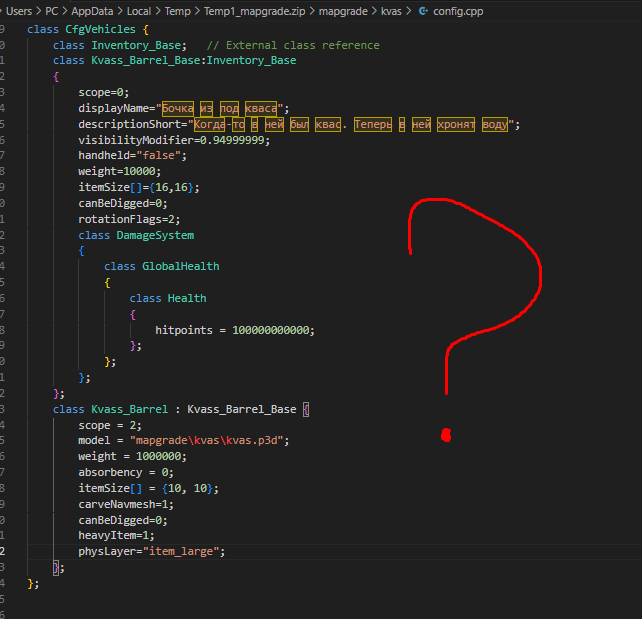Click the first canBeDigged=0 line under itemSize 16,16

tap(123, 203)
